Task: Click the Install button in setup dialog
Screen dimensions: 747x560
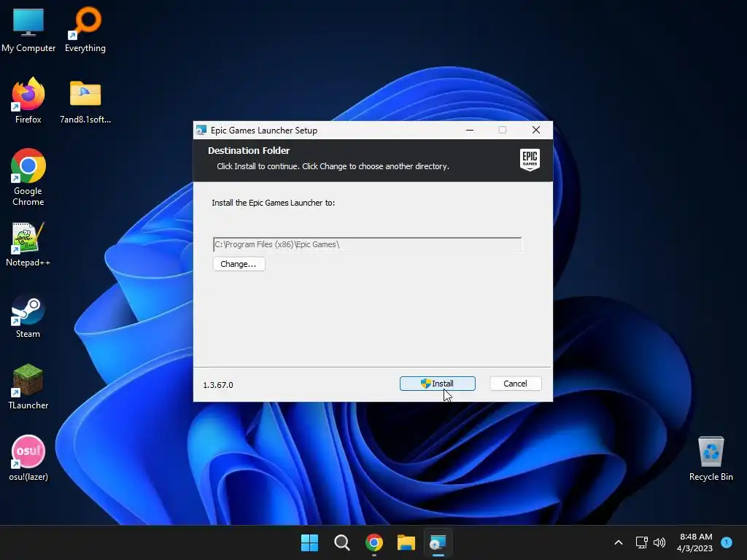Action: [438, 384]
